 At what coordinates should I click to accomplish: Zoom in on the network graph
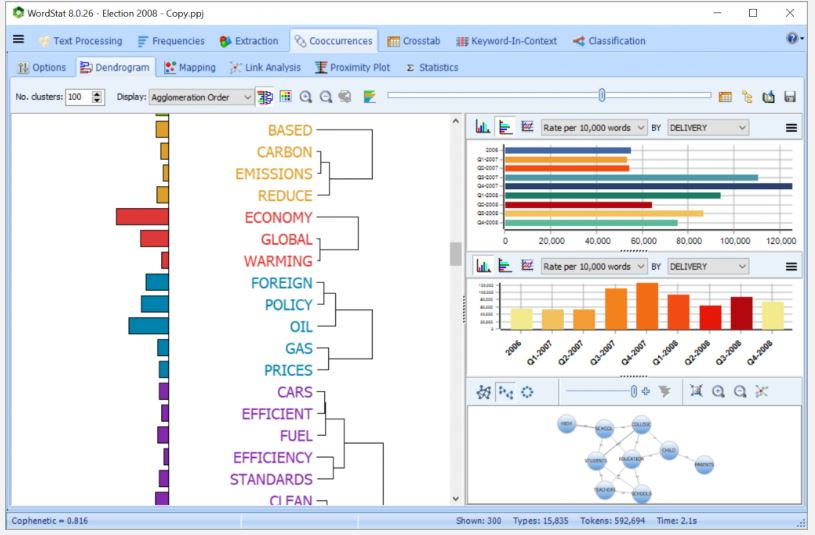718,392
